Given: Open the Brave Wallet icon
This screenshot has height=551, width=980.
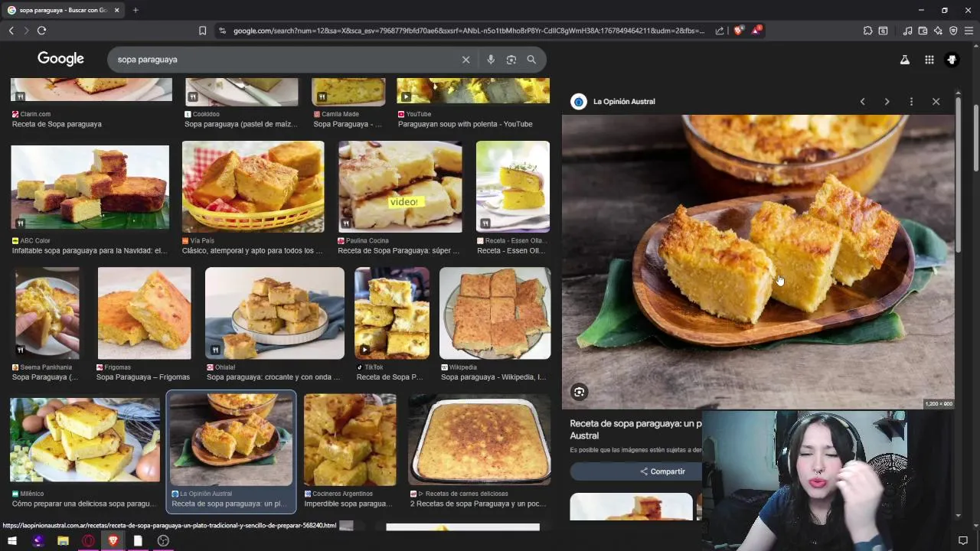Looking at the screenshot, I should point(923,31).
